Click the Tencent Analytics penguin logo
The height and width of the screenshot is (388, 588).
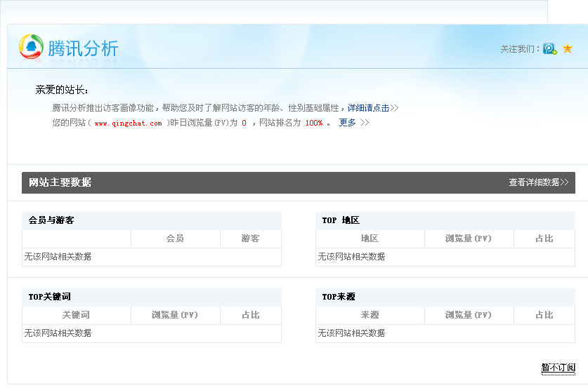pos(31,46)
